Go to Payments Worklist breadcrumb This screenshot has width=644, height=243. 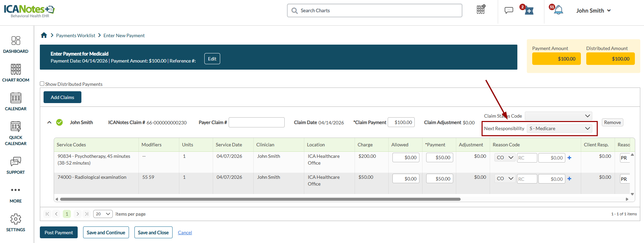(x=76, y=35)
